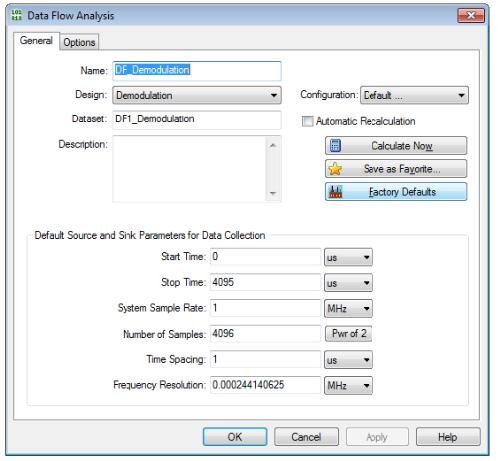504x461 pixels.
Task: Select the General tab
Action: click(x=36, y=41)
